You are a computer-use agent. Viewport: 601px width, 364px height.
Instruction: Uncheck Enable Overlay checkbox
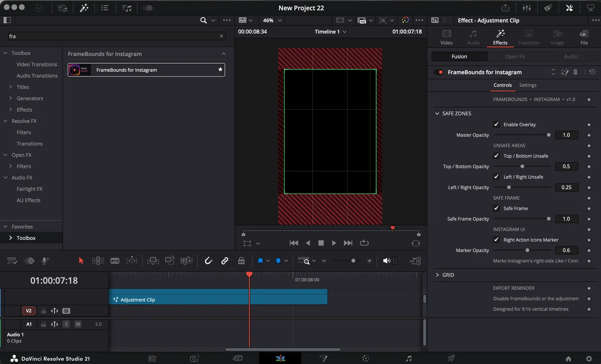(x=497, y=124)
